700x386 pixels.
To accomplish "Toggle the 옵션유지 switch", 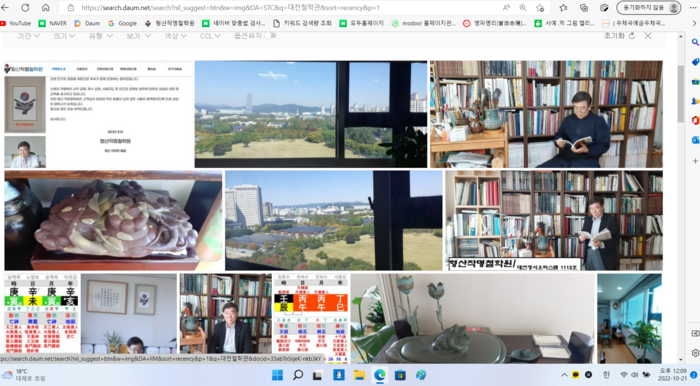I will [x=270, y=36].
